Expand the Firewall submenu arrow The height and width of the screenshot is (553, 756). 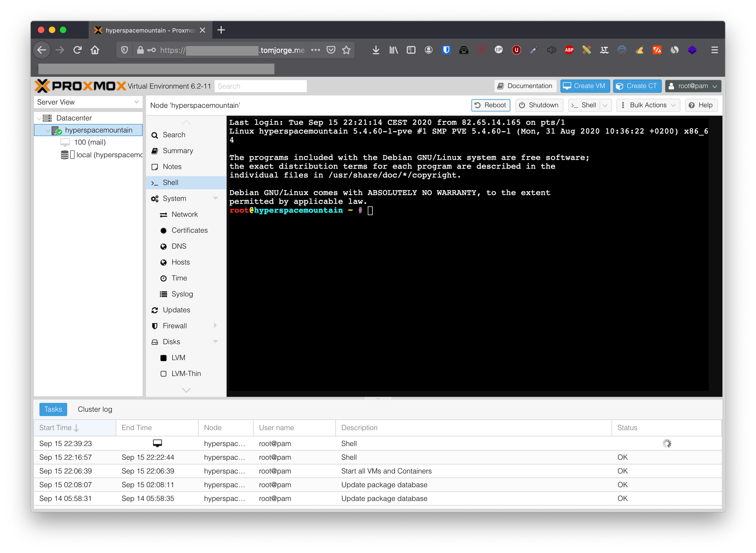[x=215, y=325]
